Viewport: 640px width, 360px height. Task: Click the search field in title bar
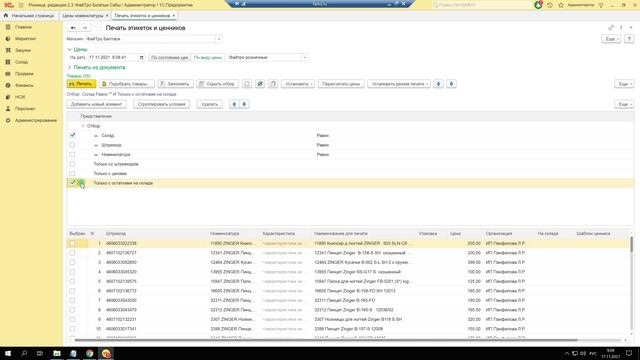tap(481, 5)
